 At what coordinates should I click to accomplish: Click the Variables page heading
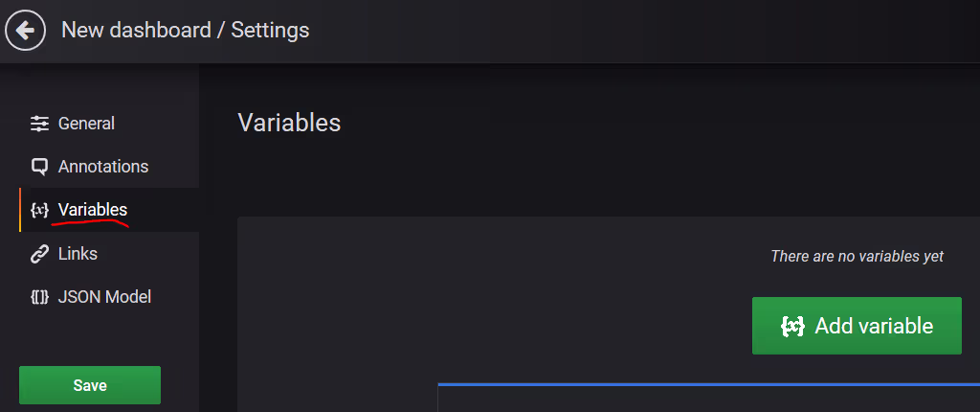click(289, 123)
